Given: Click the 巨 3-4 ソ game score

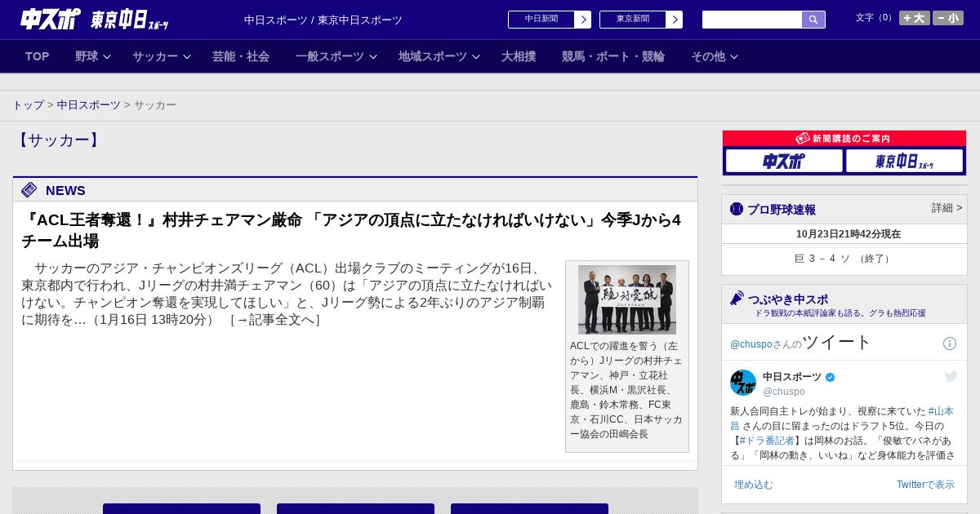Looking at the screenshot, I should 844,259.
